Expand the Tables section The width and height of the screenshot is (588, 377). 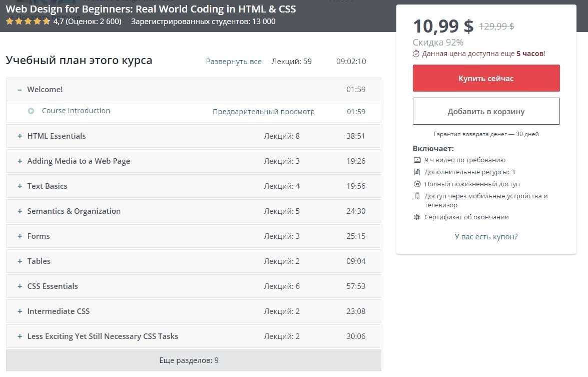[20, 261]
